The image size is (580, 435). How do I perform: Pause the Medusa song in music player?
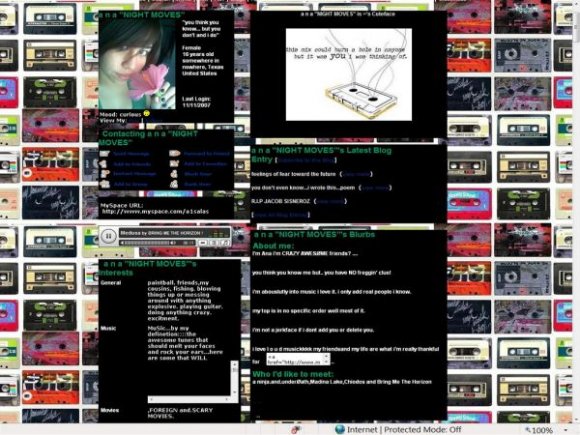(108, 236)
